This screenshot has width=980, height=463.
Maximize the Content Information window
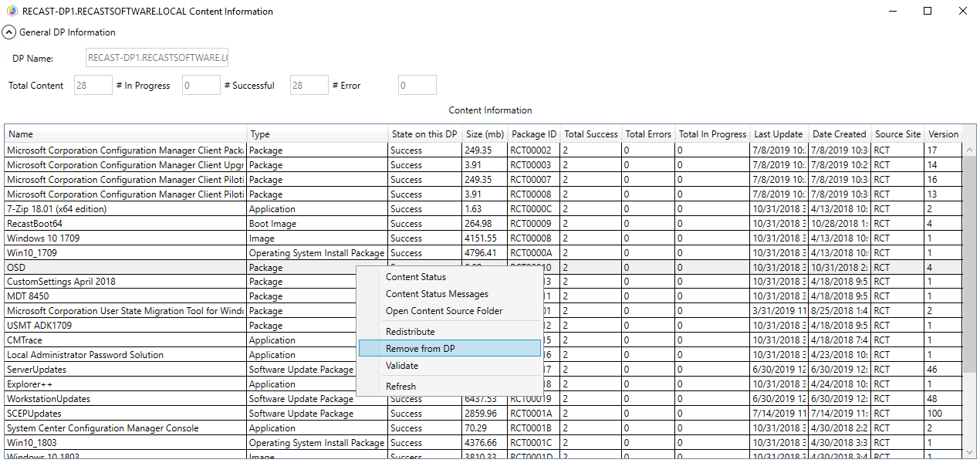pos(928,12)
